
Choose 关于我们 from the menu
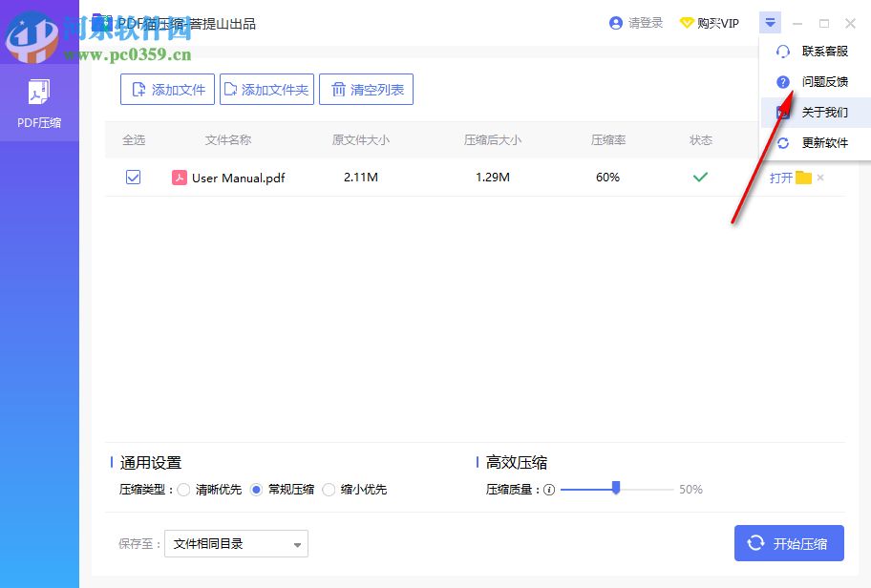click(x=825, y=113)
